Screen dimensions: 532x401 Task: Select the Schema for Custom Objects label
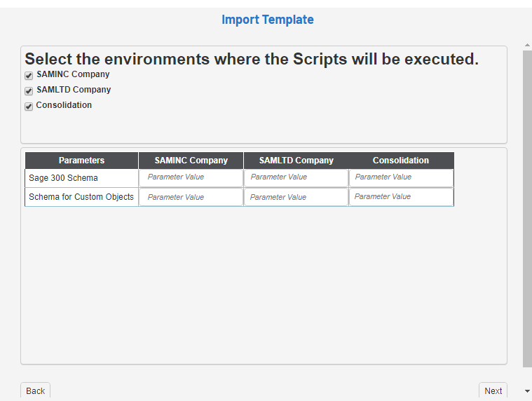coord(81,197)
